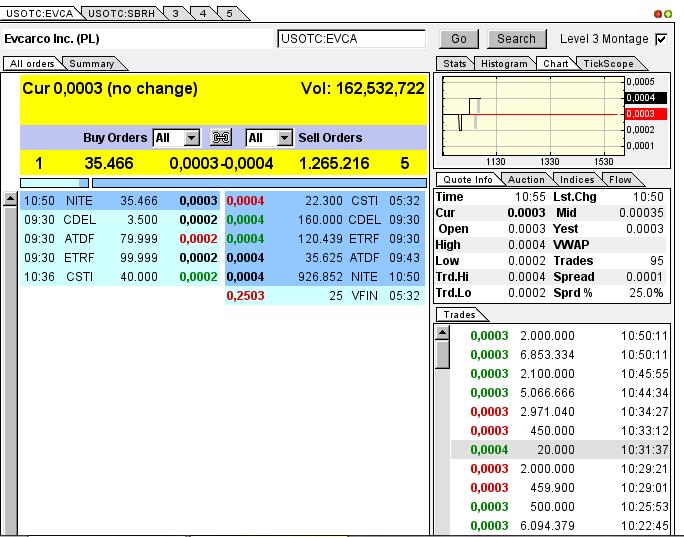Image resolution: width=684 pixels, height=537 pixels.
Task: Click the red dot at top right
Action: 658,14
